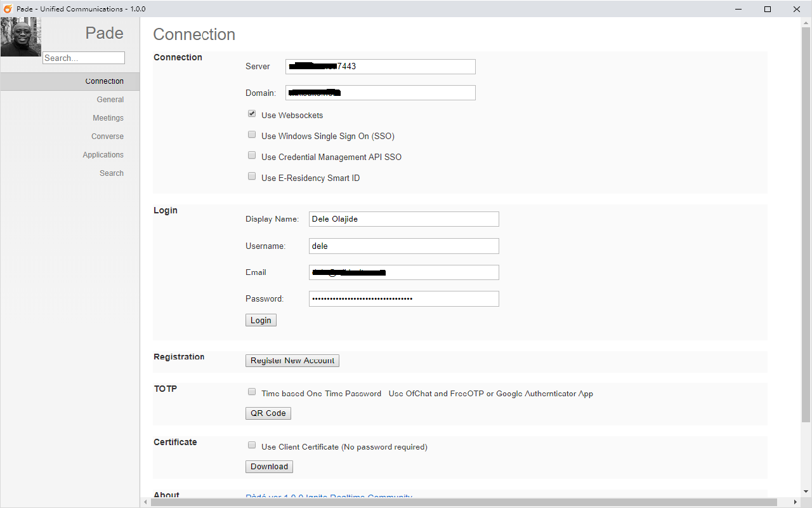812x508 pixels.
Task: Click the Pade logo icon in title bar
Action: click(7, 9)
